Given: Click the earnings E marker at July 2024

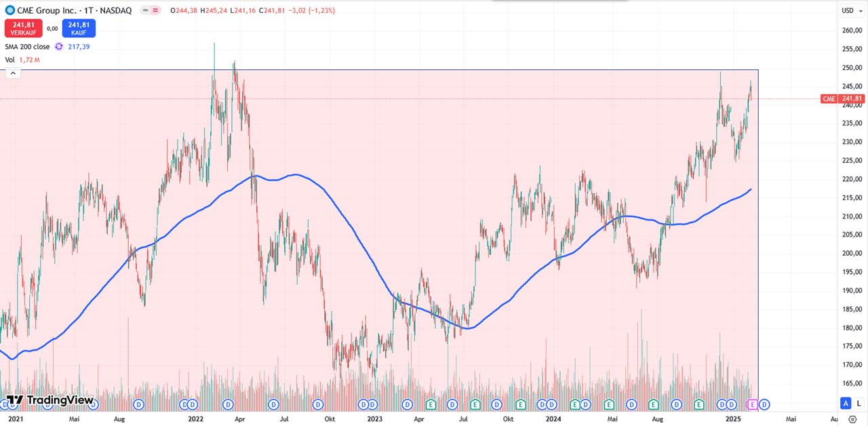Looking at the screenshot, I should pyautogui.click(x=654, y=405).
